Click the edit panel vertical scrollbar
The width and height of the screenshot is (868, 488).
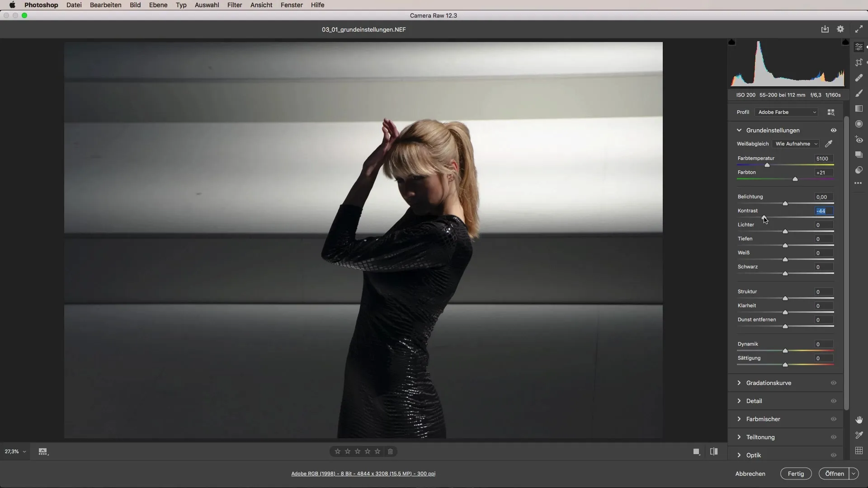pos(846,264)
